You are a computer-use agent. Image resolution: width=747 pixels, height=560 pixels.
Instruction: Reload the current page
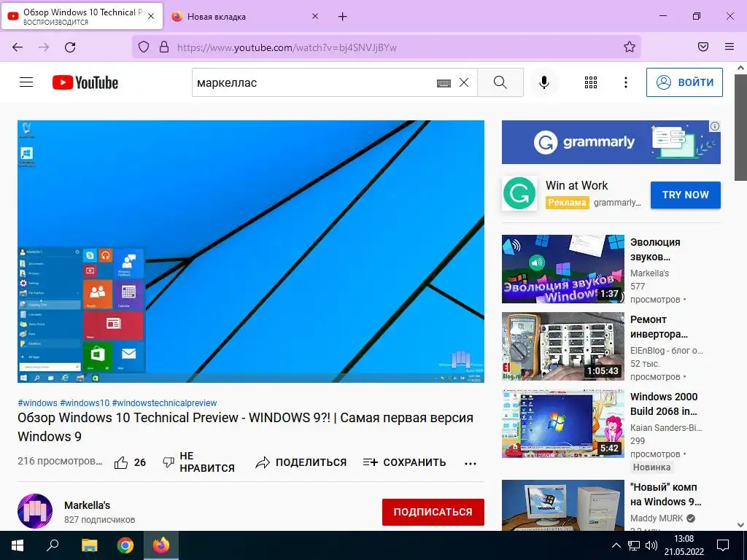click(70, 47)
